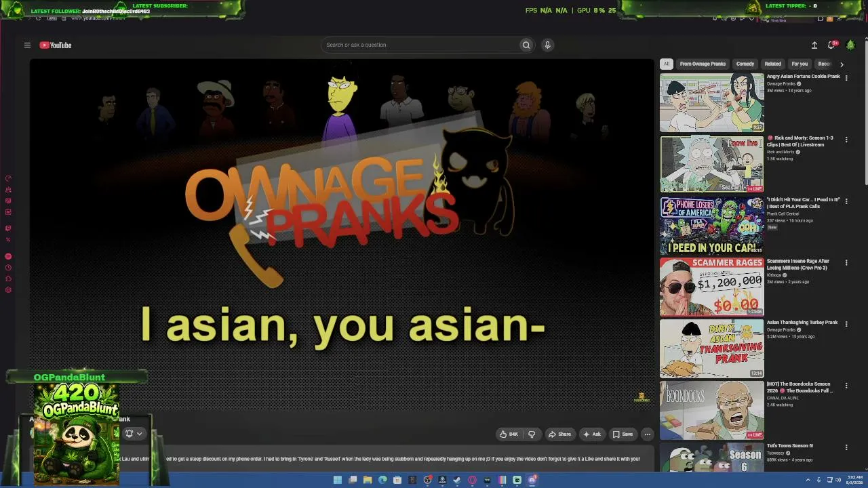Open the Rick and Morty live thumbnail
868x488 pixels.
[x=712, y=165]
